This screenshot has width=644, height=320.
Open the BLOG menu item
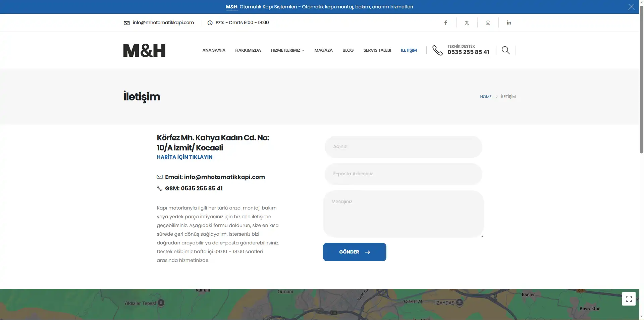[348, 50]
